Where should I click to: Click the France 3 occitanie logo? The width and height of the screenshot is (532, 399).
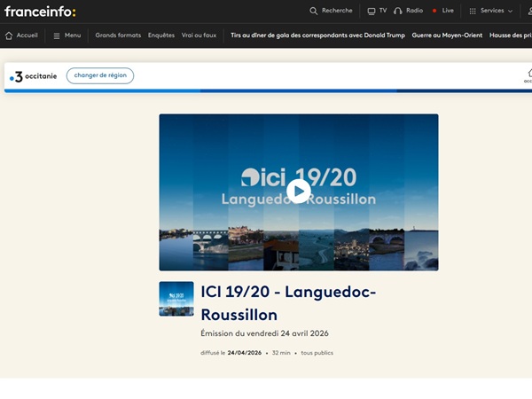(x=34, y=76)
